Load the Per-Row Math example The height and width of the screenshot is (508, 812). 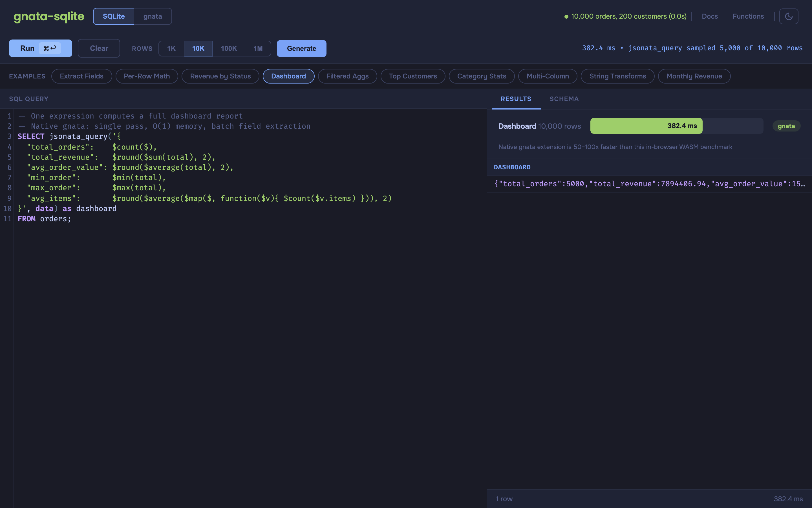coord(147,76)
